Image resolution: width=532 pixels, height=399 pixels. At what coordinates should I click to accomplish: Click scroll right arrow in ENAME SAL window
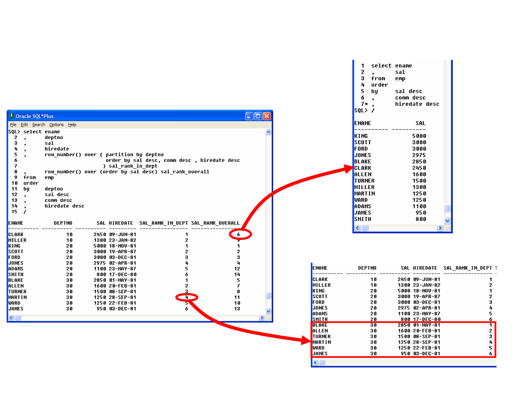[441, 228]
